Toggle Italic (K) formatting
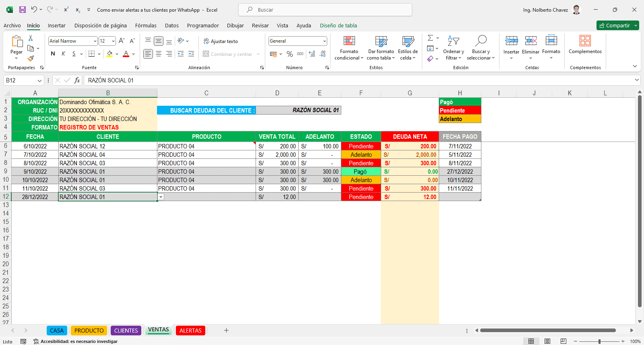This screenshot has width=644, height=345. point(63,54)
